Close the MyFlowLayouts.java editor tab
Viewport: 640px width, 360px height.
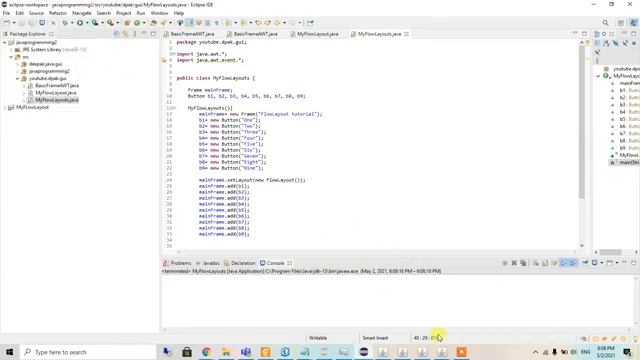pos(407,34)
